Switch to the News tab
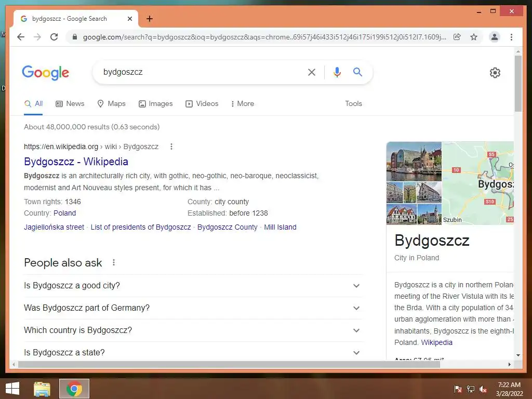The image size is (532, 399). (70, 104)
